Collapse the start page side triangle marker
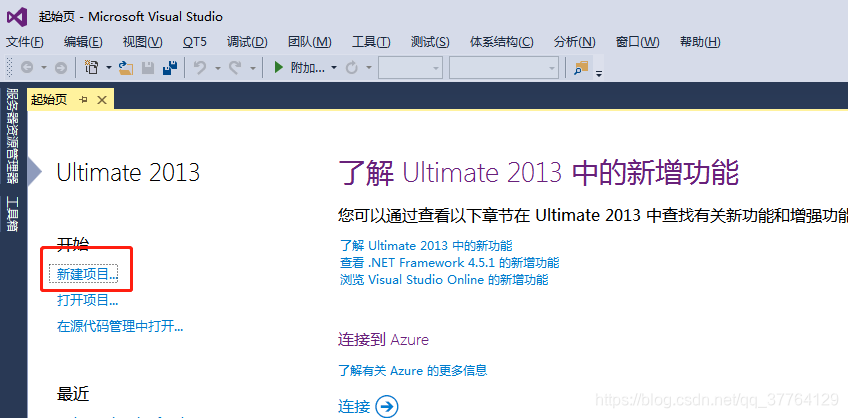 35,172
